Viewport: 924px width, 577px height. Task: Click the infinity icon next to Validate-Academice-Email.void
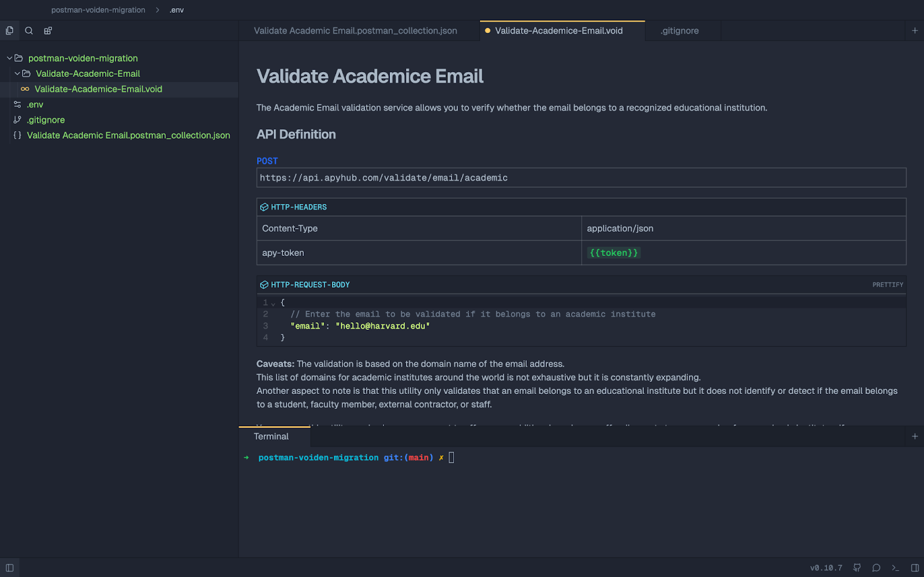pyautogui.click(x=24, y=89)
